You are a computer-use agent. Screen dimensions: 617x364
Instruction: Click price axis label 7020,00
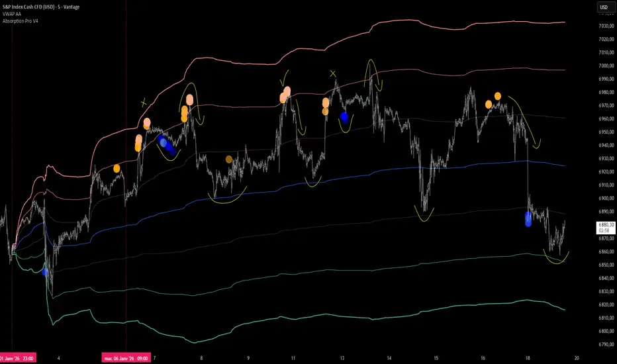[606, 39]
